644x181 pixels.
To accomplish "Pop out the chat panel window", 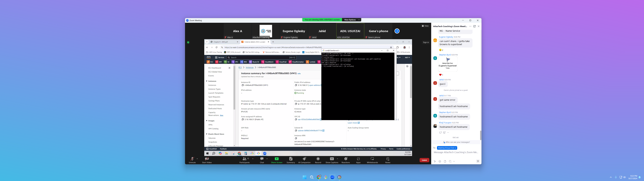I will tap(474, 26).
